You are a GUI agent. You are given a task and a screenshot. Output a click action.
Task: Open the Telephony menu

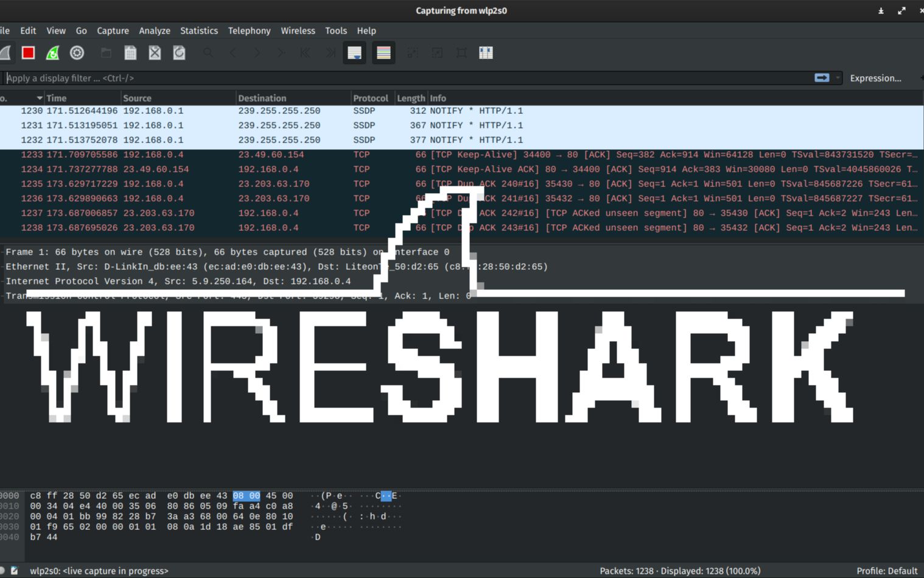tap(249, 30)
